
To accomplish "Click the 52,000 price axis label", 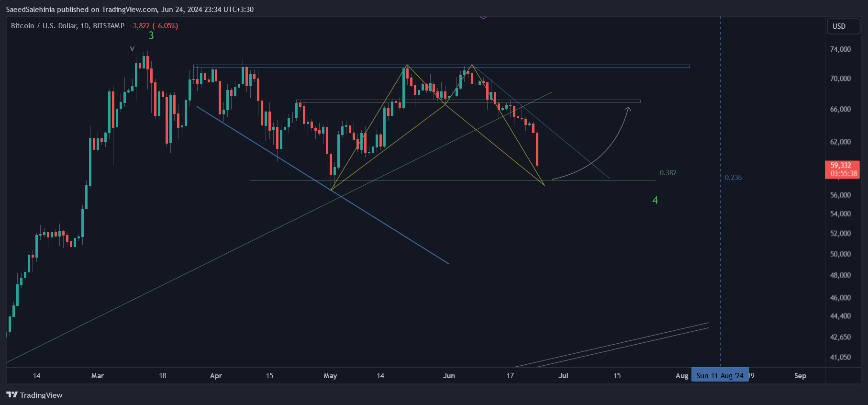I will [x=840, y=234].
